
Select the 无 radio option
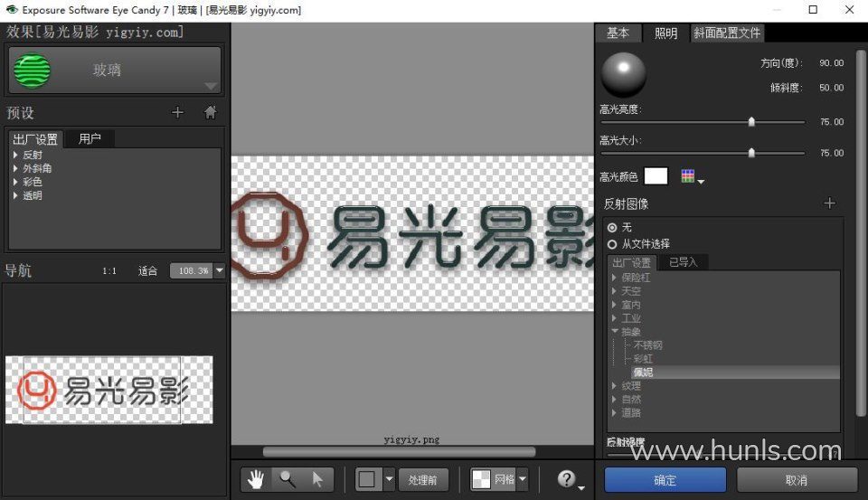[612, 228]
